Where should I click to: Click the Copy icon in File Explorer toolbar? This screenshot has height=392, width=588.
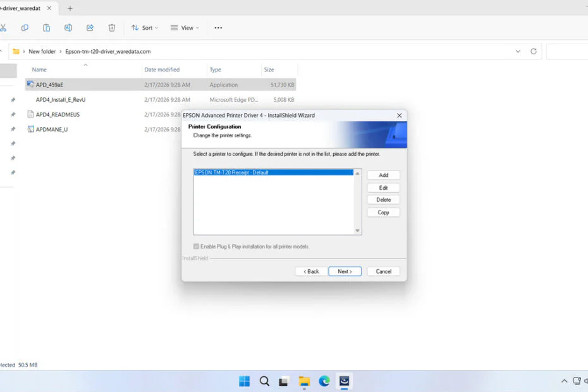click(25, 27)
